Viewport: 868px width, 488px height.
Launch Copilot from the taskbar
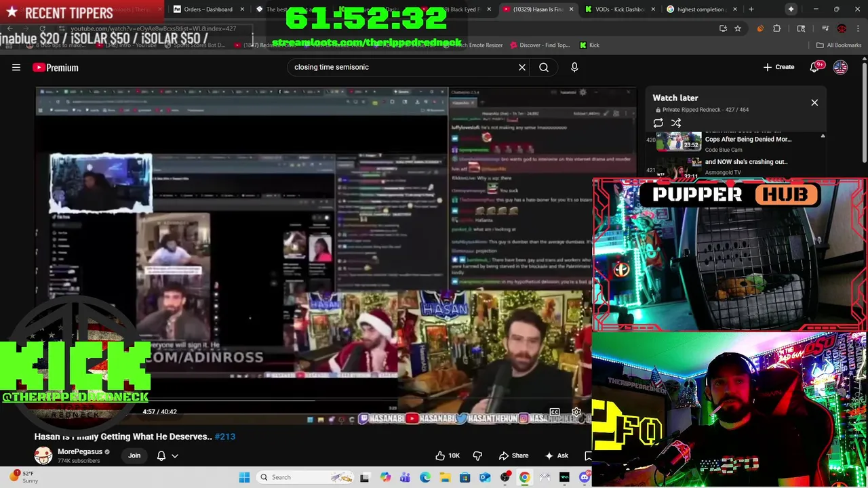[x=385, y=477]
